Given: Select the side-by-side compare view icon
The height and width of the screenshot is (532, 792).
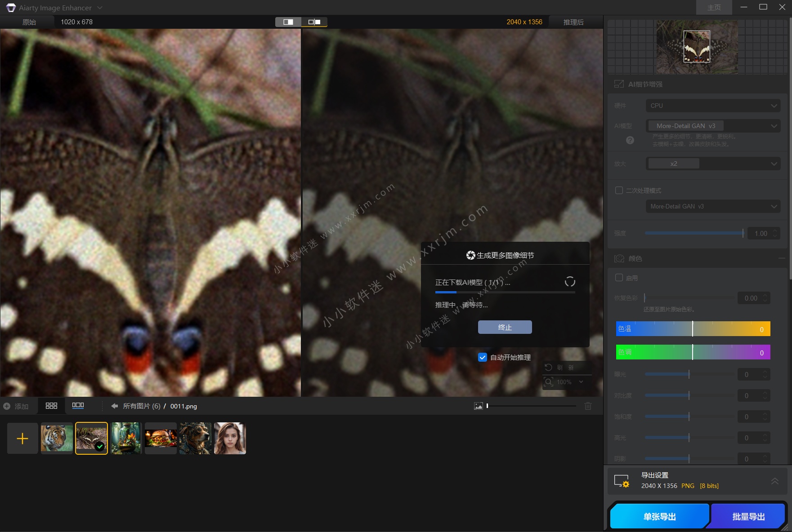Looking at the screenshot, I should point(314,22).
